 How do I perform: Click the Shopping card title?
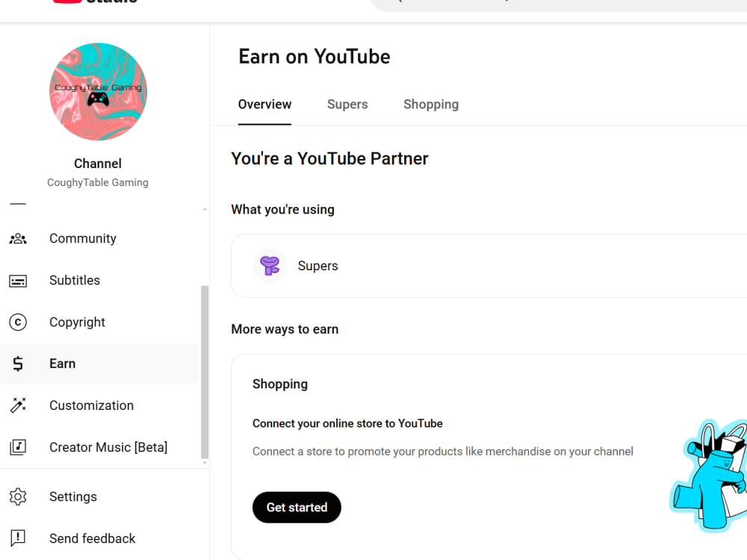coord(280,385)
